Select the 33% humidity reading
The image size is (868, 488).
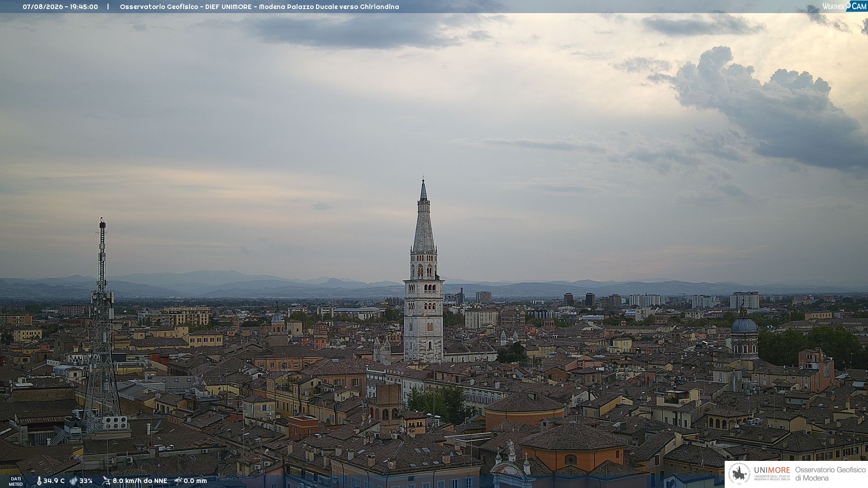86,481
